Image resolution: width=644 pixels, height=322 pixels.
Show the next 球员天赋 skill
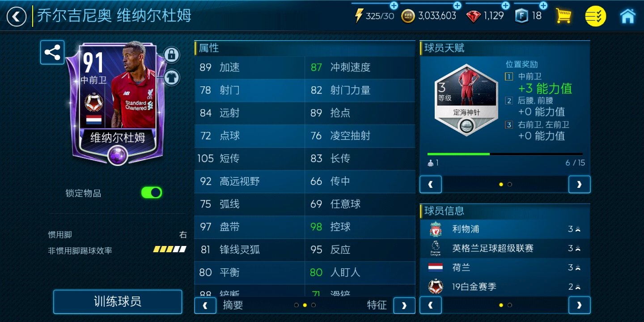579,184
